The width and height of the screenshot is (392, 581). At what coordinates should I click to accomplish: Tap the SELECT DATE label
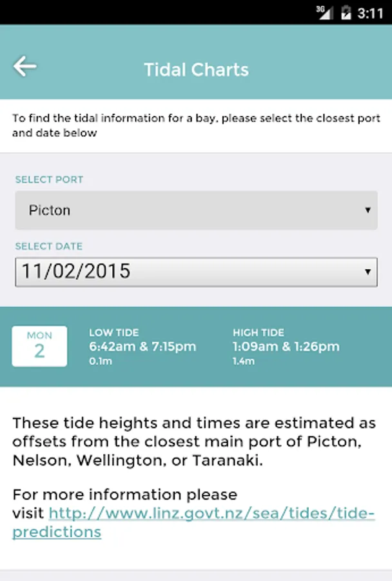tap(49, 246)
